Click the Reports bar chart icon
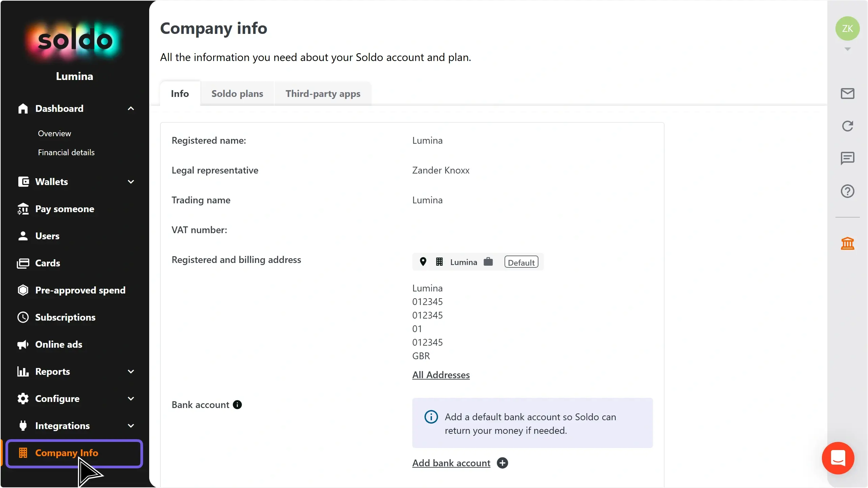Viewport: 868px width, 488px height. click(23, 371)
